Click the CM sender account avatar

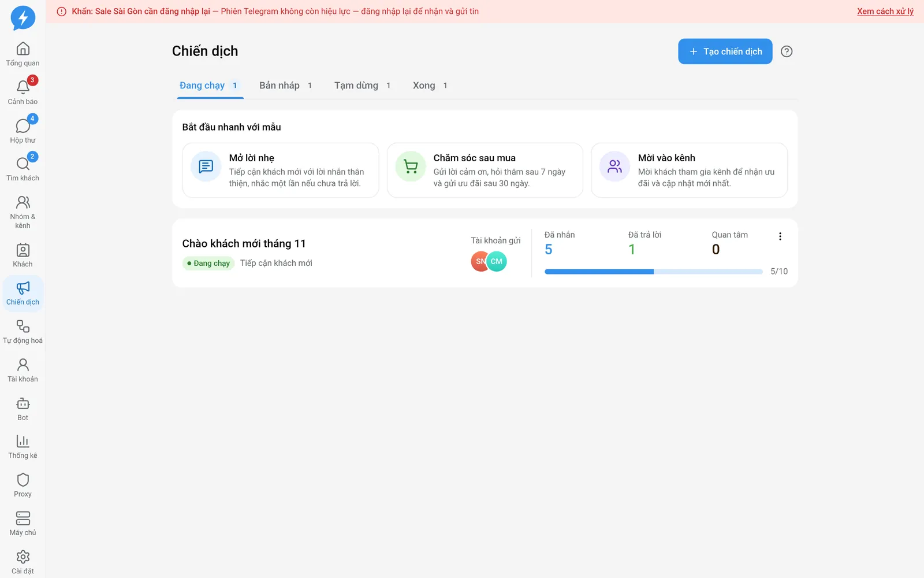[x=497, y=262]
